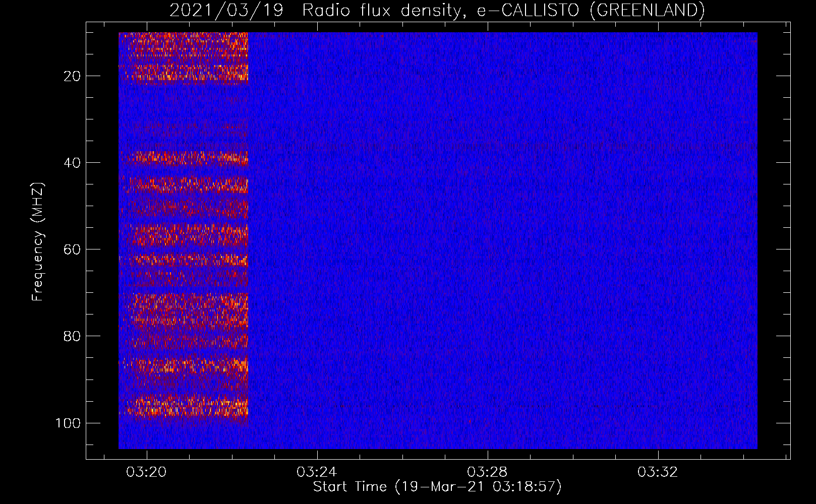Click the 'Frequency (MHZ)' axis label
This screenshot has width=816, height=504.
(x=38, y=242)
